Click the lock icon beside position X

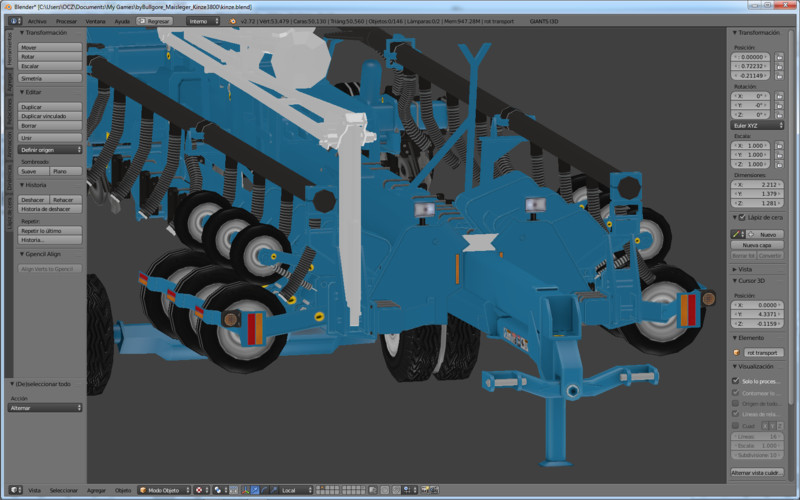click(779, 57)
